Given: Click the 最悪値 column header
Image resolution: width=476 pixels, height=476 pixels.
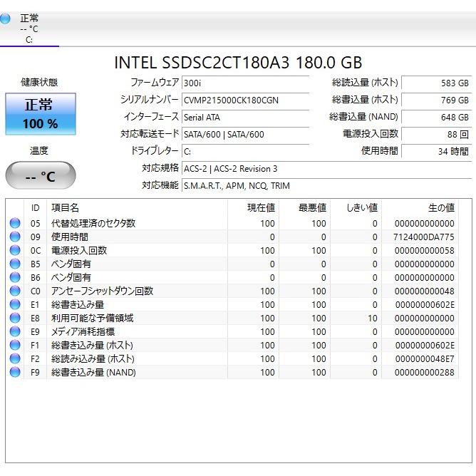Looking at the screenshot, I should tap(304, 208).
